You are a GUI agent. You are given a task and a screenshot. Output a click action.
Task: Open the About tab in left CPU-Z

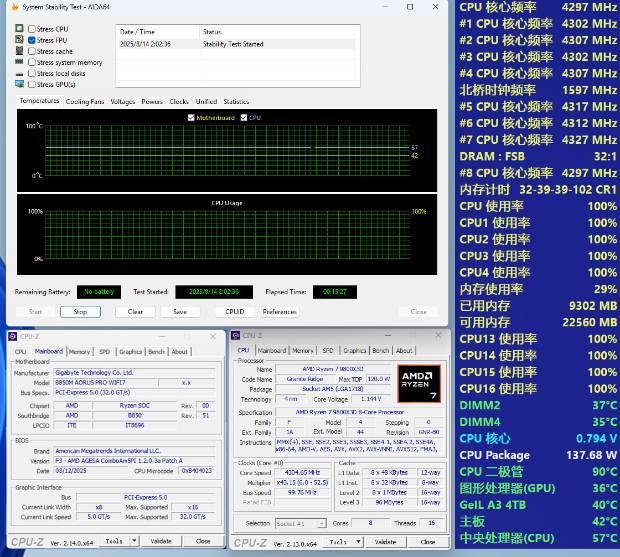[x=180, y=351]
